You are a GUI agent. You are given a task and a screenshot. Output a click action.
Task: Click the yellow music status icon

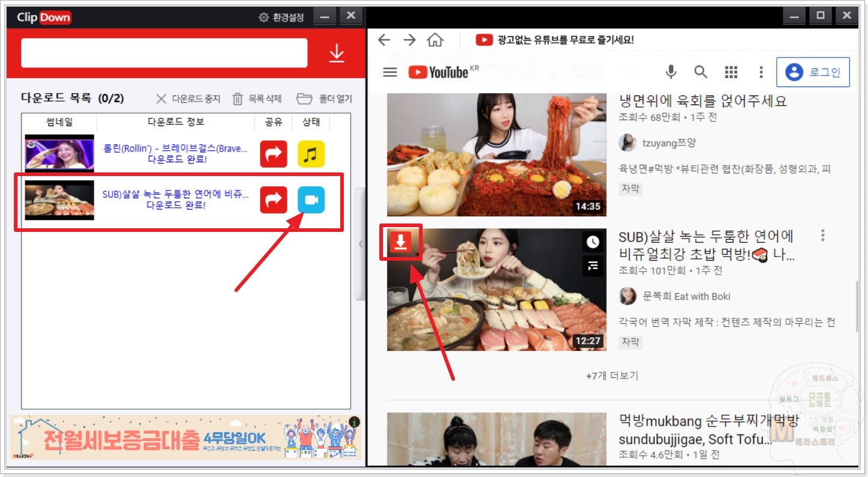click(x=311, y=154)
